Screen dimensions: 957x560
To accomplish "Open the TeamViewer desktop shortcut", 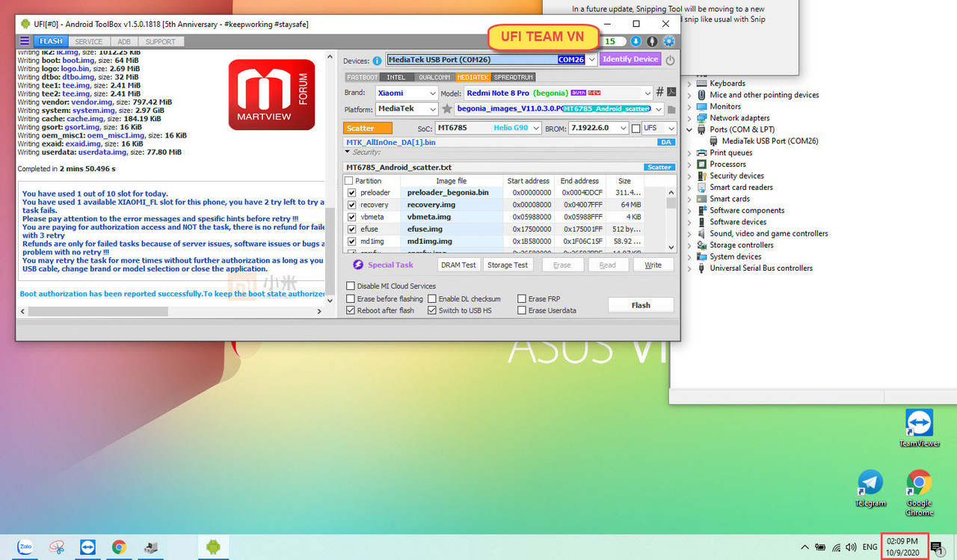I will tap(919, 428).
